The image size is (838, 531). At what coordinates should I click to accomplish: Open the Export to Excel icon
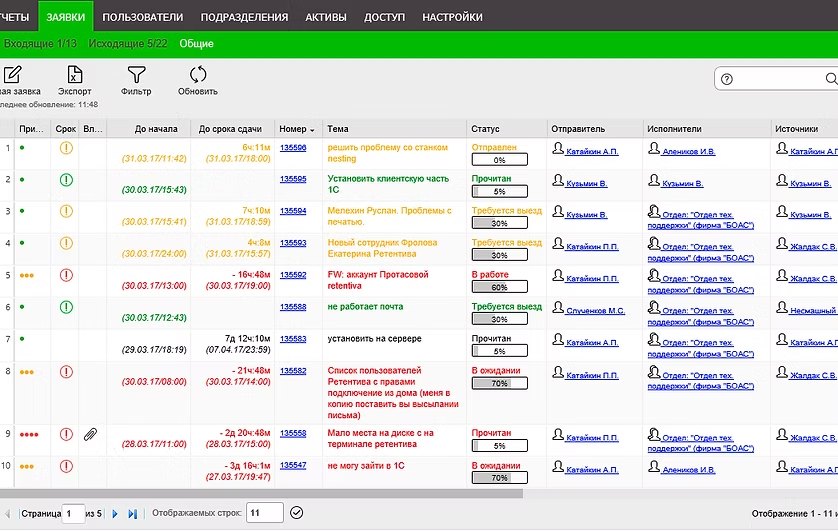75,75
